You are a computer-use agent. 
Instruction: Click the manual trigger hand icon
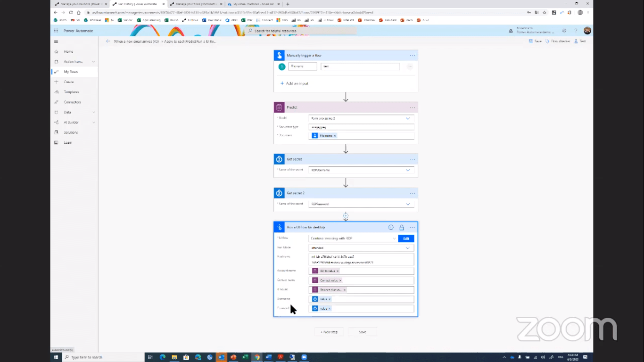pyautogui.click(x=279, y=56)
